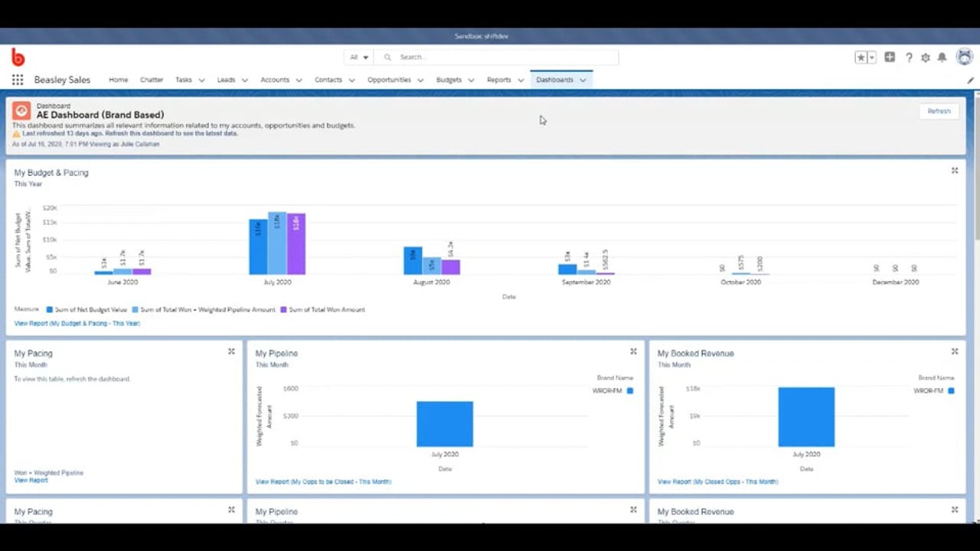Go to the Home tab
Screen dimensions: 980x551
(x=118, y=80)
